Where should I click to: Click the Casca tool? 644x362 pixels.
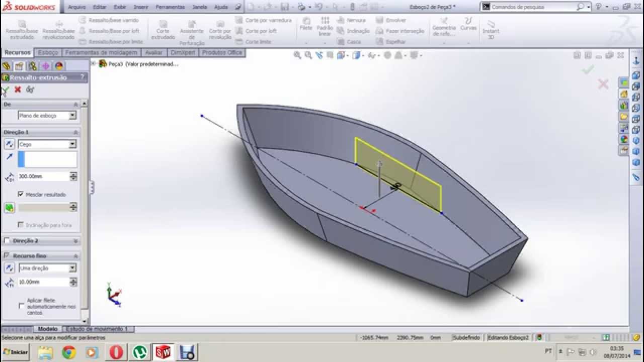349,42
